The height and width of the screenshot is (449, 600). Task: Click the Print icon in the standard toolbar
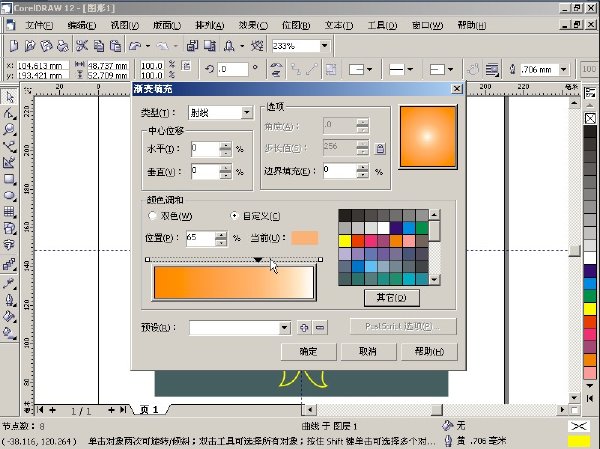point(63,46)
